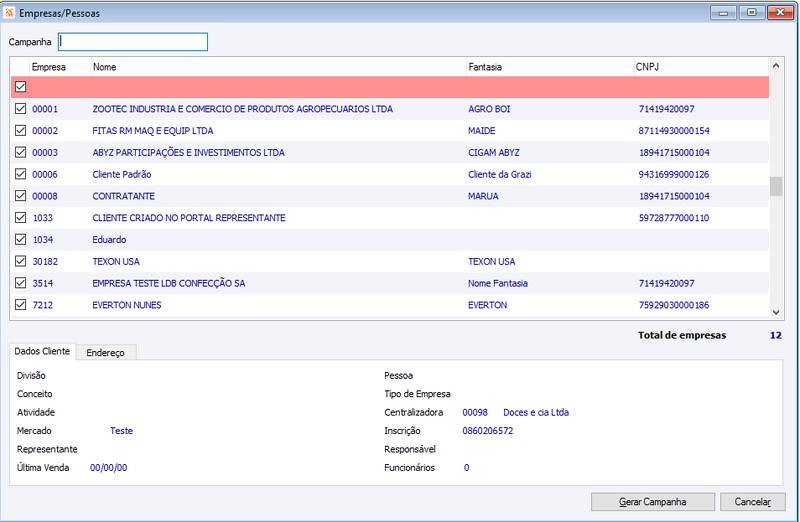Click the MAIDE fantasia cell
Screen dimensions: 800x522
[x=482, y=131]
